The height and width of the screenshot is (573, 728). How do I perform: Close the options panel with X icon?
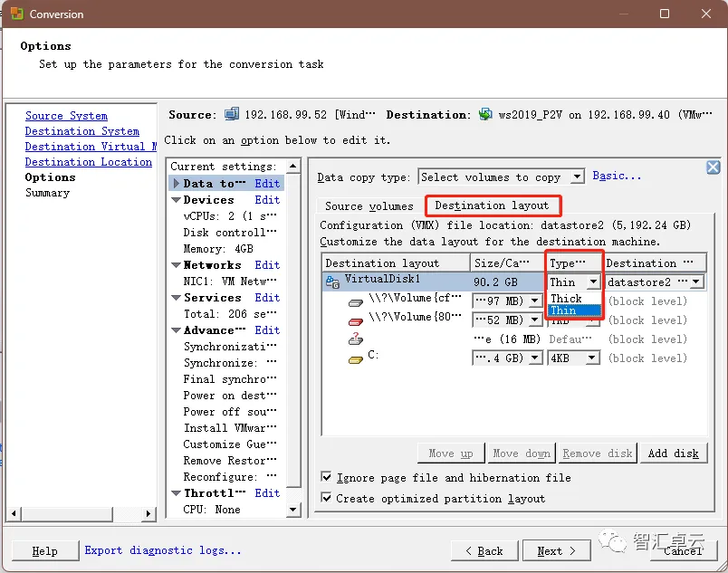(714, 167)
